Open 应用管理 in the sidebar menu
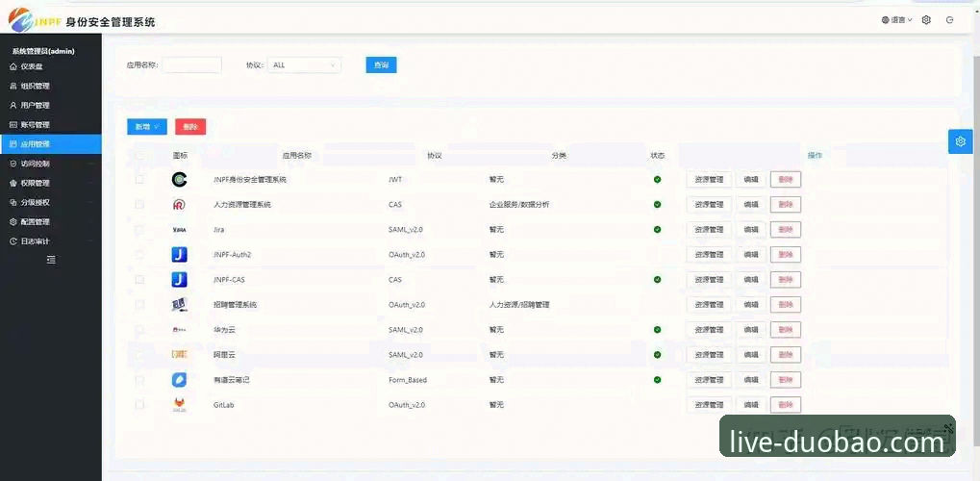The image size is (980, 481). [x=51, y=144]
